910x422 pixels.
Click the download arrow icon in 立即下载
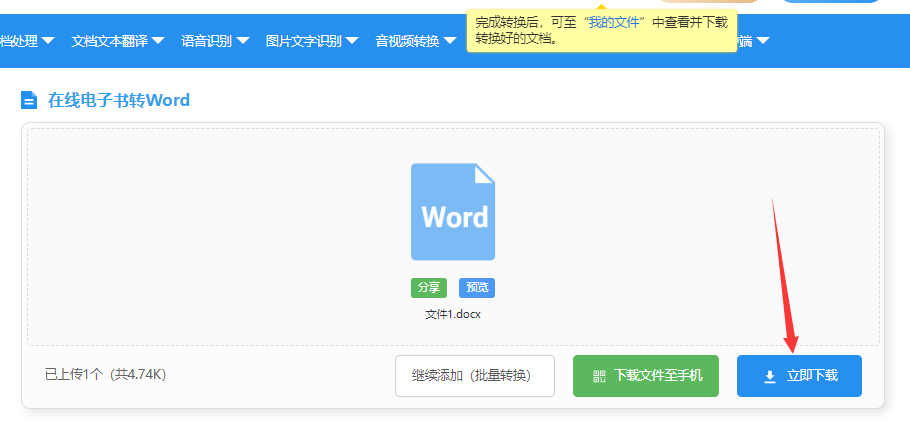click(x=770, y=377)
